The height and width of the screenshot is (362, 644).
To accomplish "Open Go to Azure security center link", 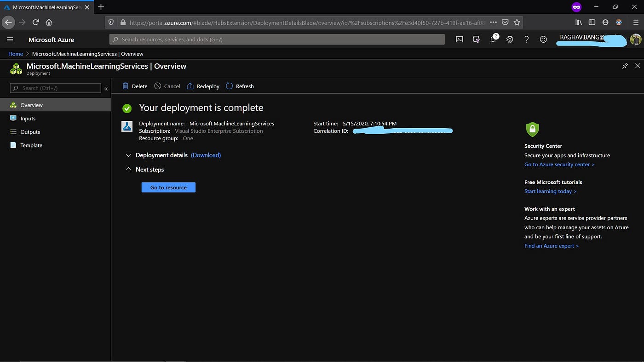I will (559, 164).
